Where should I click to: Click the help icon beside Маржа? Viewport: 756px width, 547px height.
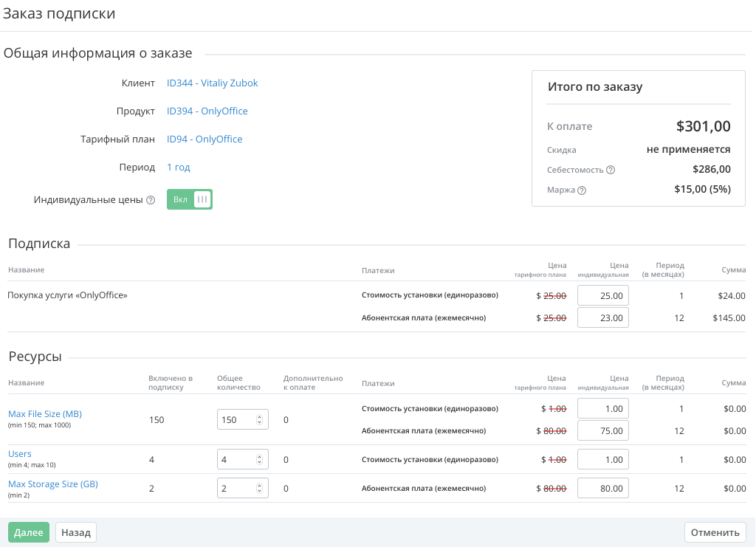[582, 190]
